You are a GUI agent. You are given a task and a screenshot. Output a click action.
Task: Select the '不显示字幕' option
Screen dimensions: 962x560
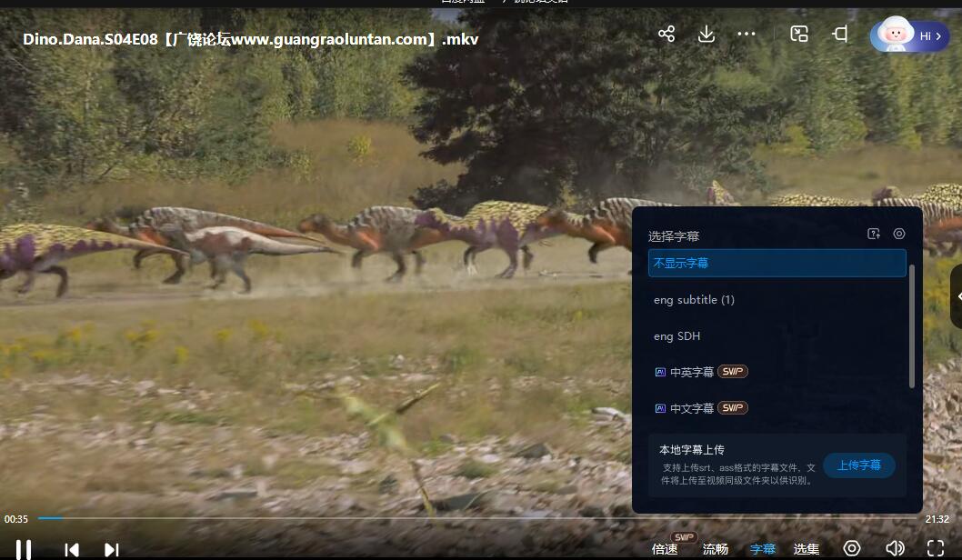pyautogui.click(x=777, y=263)
